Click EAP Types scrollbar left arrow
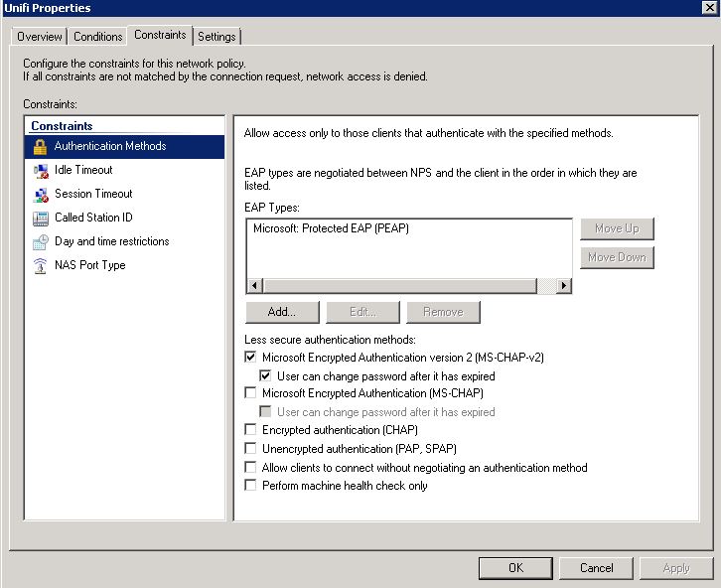This screenshot has width=721, height=588. click(255, 285)
